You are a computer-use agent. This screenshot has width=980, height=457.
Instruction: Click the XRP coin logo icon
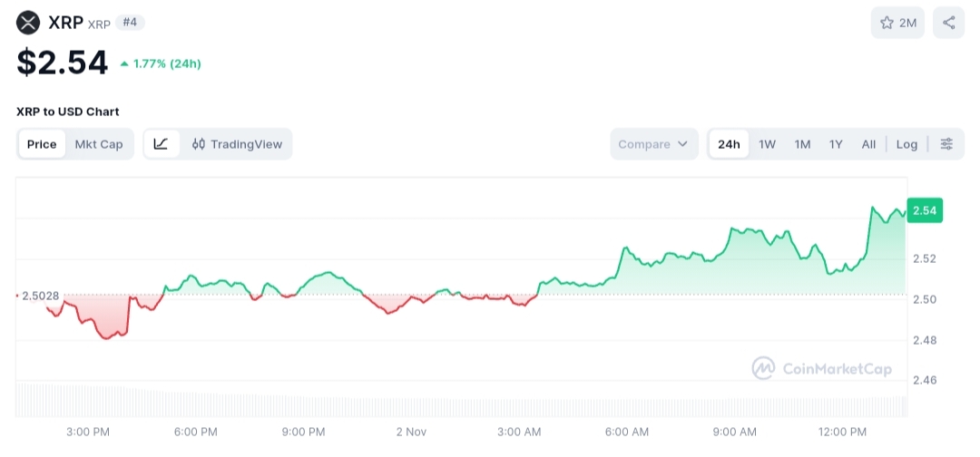tap(28, 23)
